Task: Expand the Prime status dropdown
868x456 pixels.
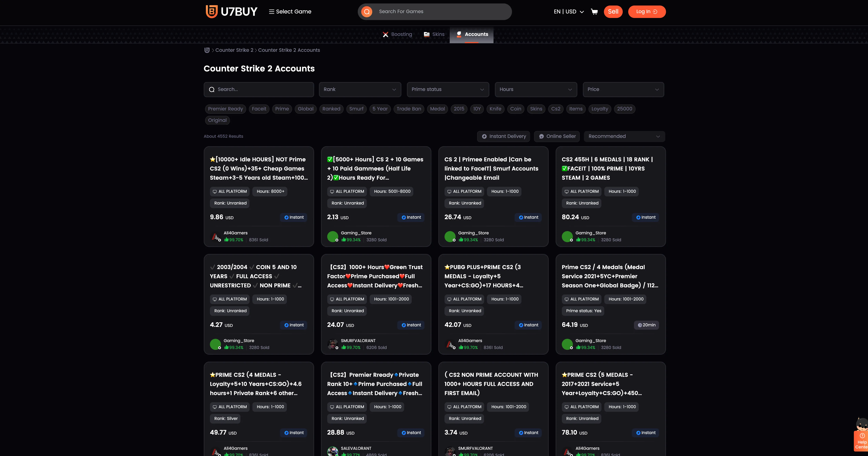Action: pos(448,90)
